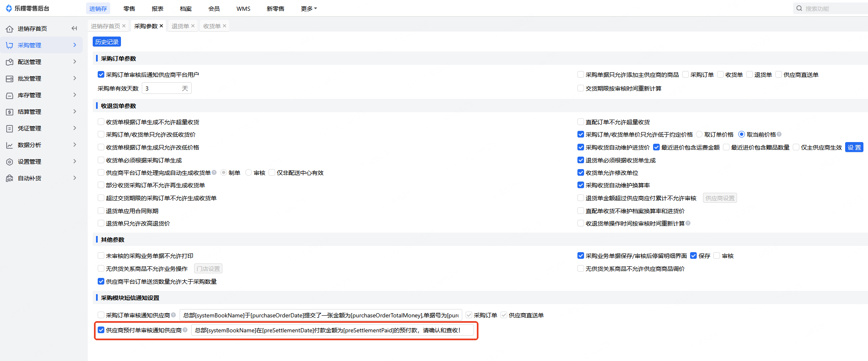Click the 设置管理 gear icon
Image resolution: width=868 pixels, height=361 pixels.
(10, 162)
